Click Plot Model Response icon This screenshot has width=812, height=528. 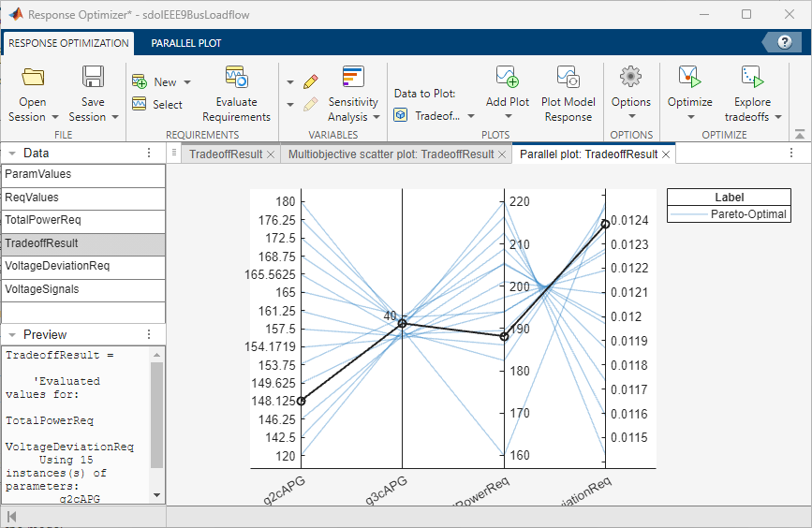pyautogui.click(x=568, y=79)
